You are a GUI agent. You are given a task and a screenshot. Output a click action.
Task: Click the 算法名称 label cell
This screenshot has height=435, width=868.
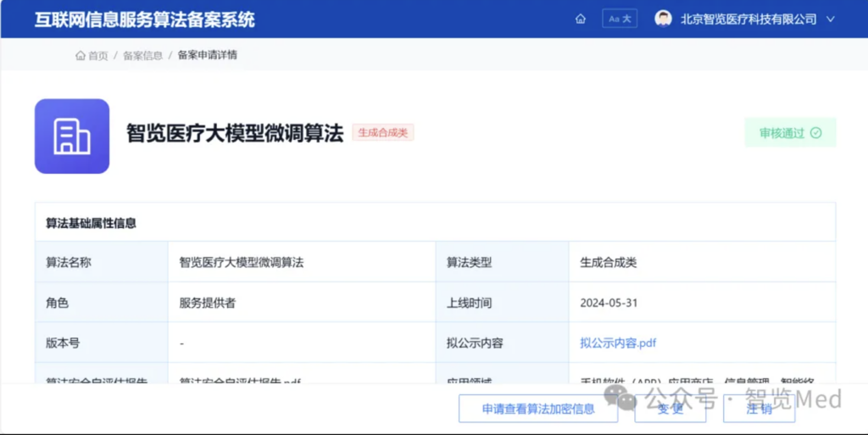pos(102,262)
